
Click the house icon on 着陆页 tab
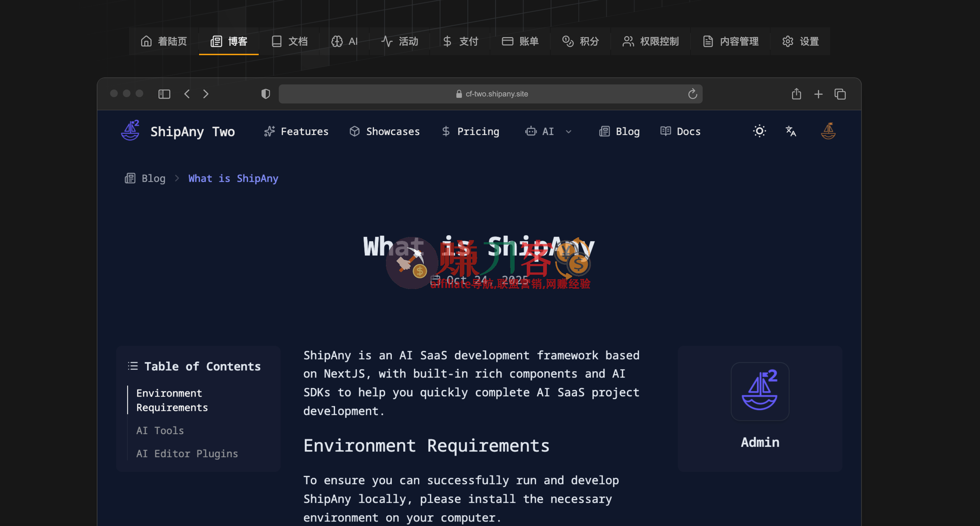pos(146,41)
